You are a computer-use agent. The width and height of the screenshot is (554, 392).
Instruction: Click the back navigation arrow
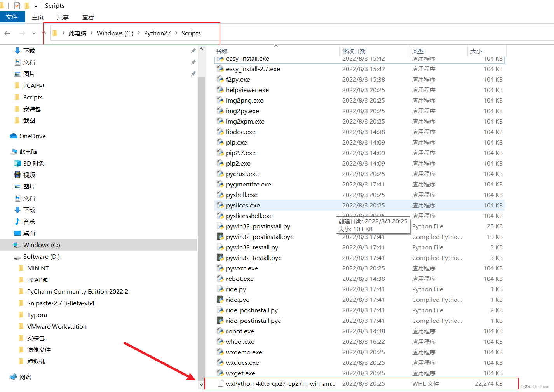[x=7, y=33]
